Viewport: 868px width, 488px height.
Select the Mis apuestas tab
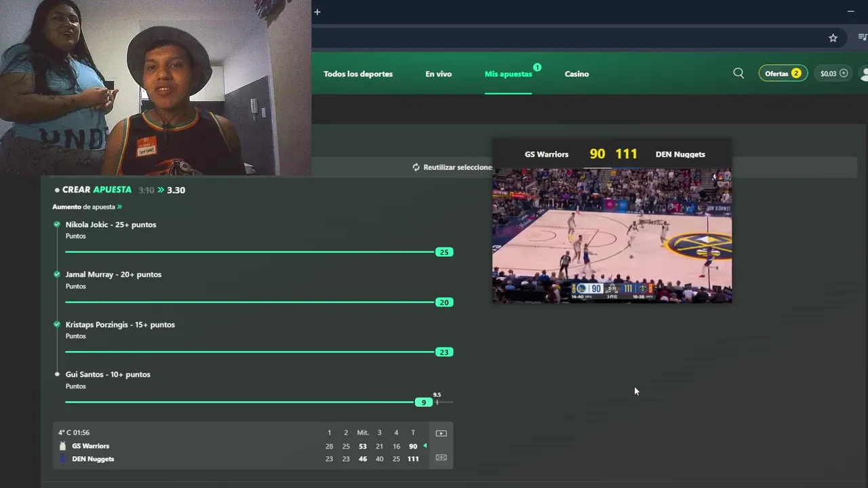(x=508, y=74)
